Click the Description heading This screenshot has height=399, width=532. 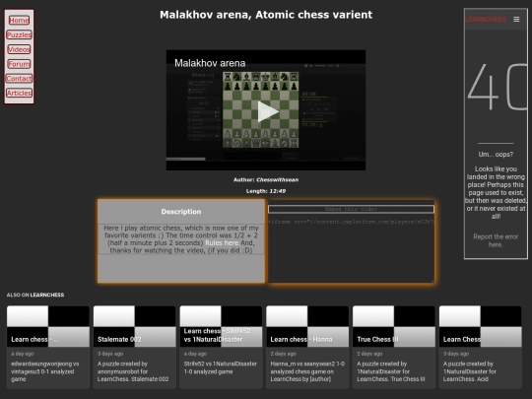point(181,212)
